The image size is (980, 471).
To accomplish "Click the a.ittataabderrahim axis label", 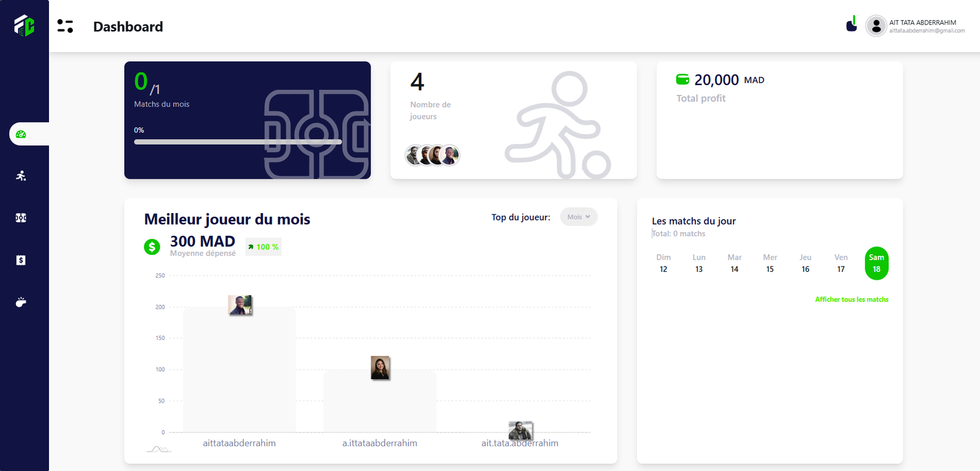I will [380, 443].
